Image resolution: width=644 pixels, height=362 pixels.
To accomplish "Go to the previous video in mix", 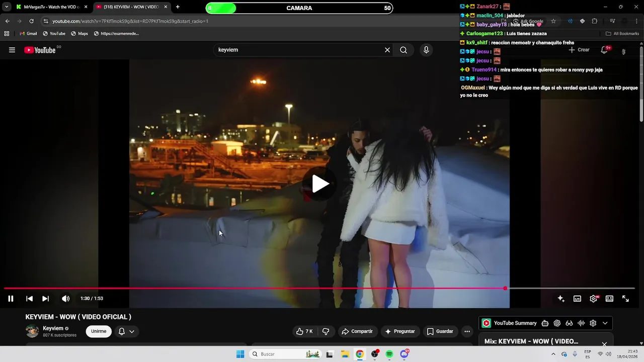I will coord(29,299).
